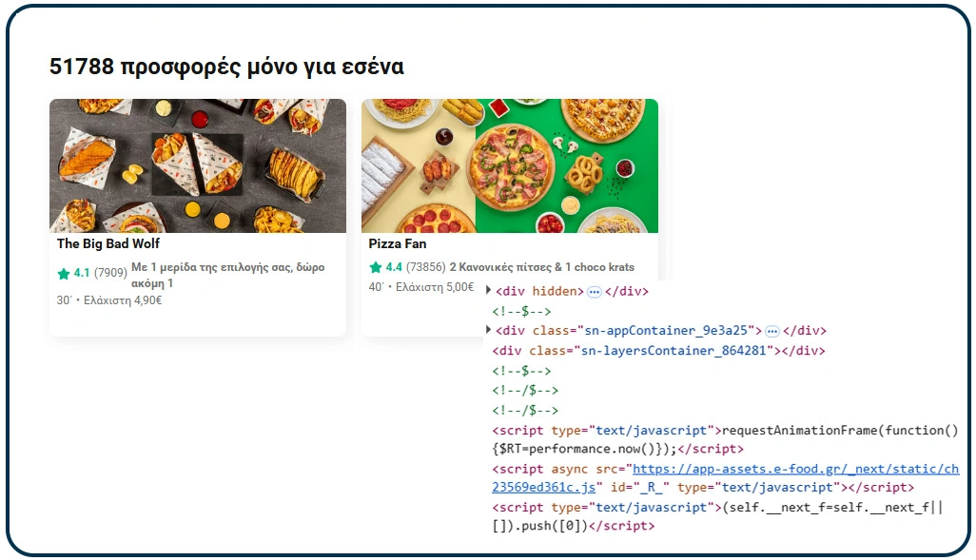
Task: Click the (7909) review count
Action: [x=110, y=274]
